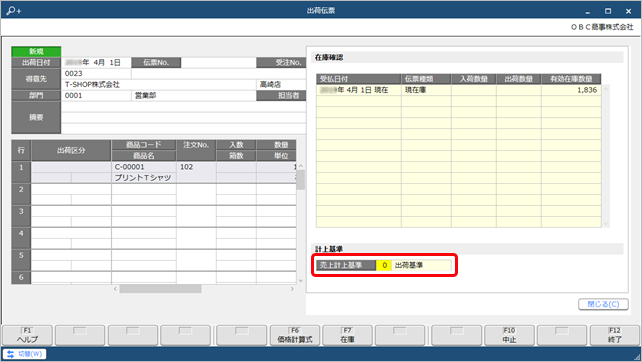The image size is (642, 362).
Task: Click the search-plus icon in the title bar
Action: tap(13, 10)
